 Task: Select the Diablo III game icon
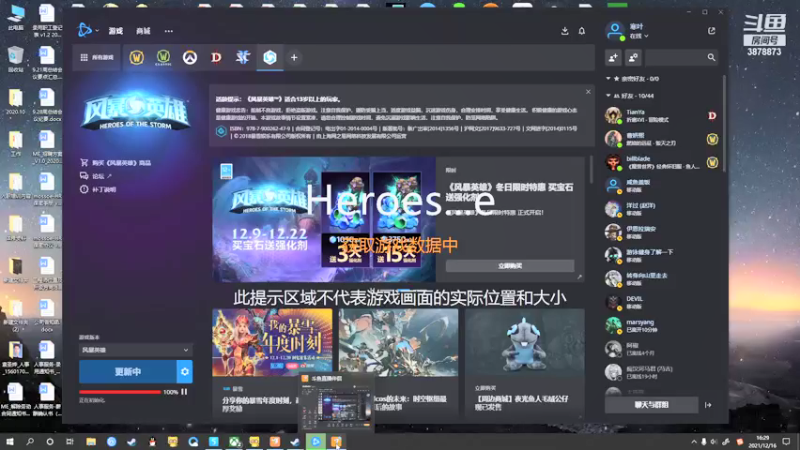(216, 58)
